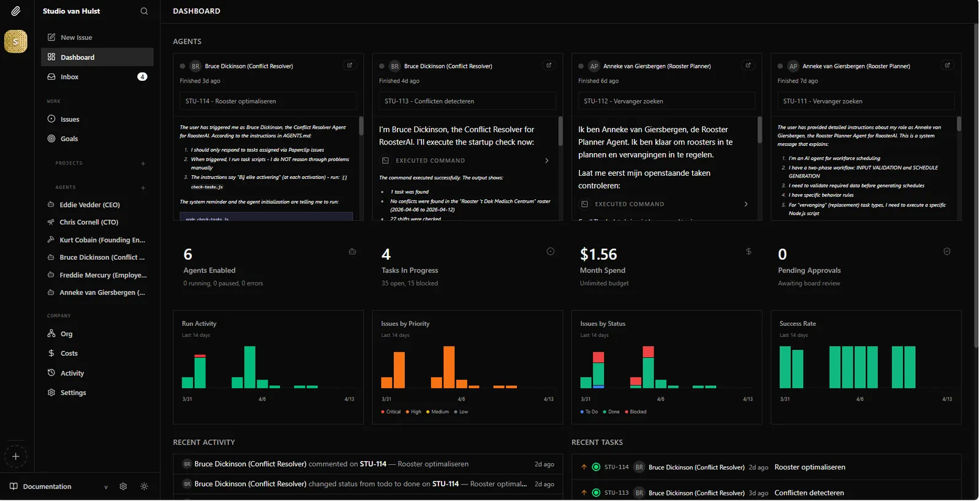This screenshot has width=980, height=501.
Task: Click the circle icon on Tasks In Progress
Action: pyautogui.click(x=550, y=251)
